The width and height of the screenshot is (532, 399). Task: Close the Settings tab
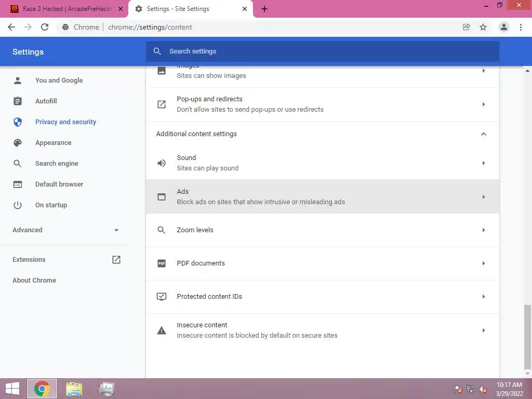coord(245,9)
